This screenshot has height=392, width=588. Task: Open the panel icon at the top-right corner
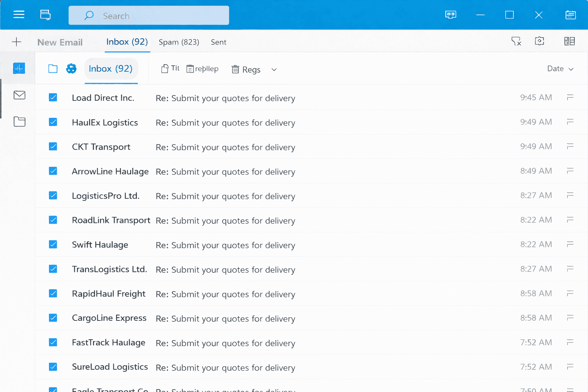pos(570,15)
